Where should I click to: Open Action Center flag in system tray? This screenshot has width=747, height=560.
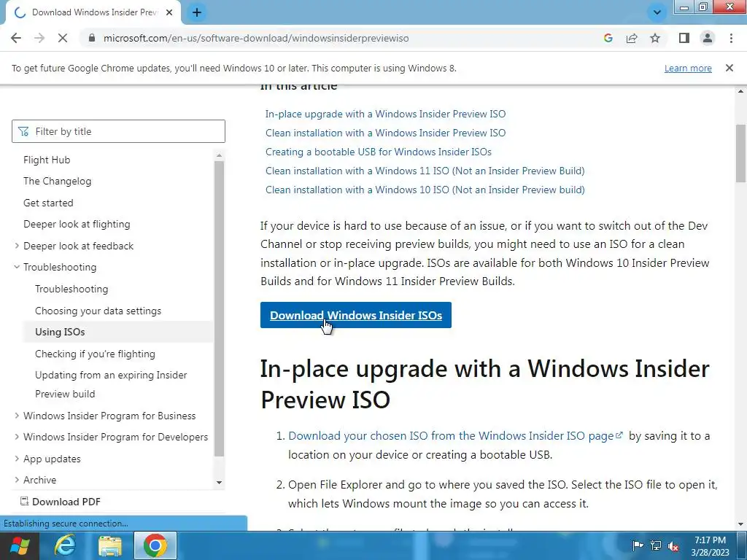pyautogui.click(x=638, y=545)
